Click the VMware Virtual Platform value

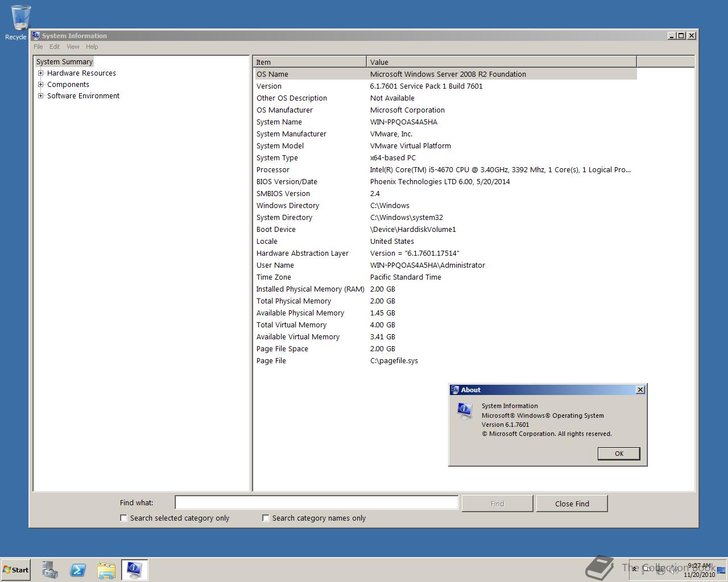point(410,145)
